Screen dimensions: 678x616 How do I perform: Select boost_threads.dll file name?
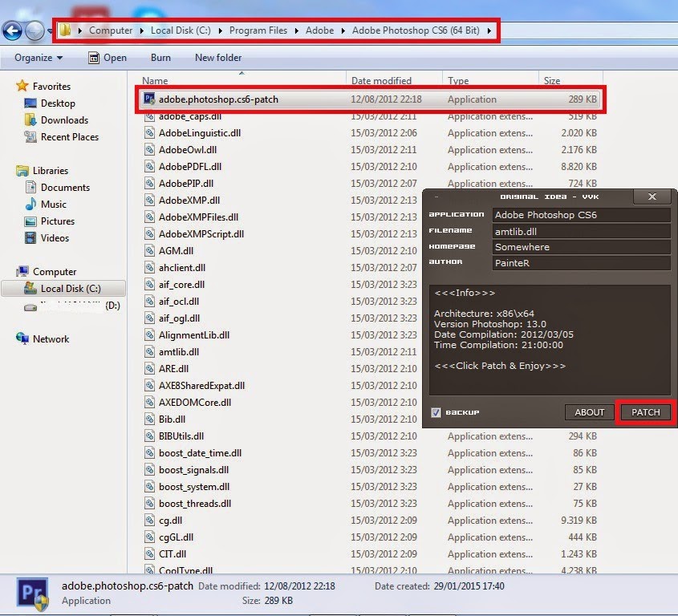pos(195,504)
